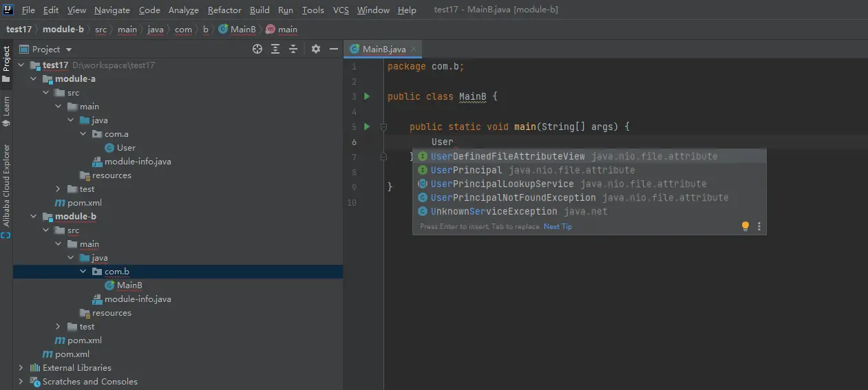Open User class in module-a tree
Viewport: 868px width, 390px height.
point(126,148)
